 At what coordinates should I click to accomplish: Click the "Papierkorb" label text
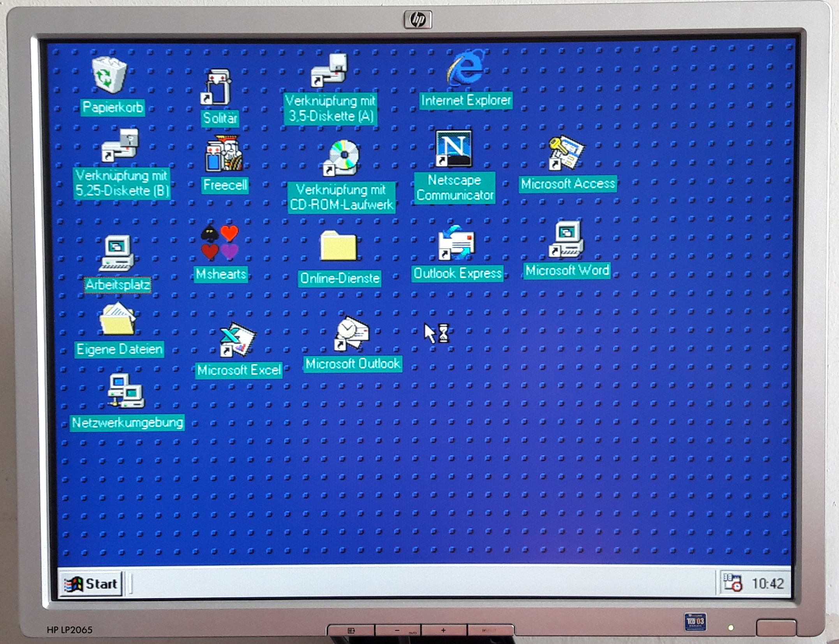coord(113,107)
